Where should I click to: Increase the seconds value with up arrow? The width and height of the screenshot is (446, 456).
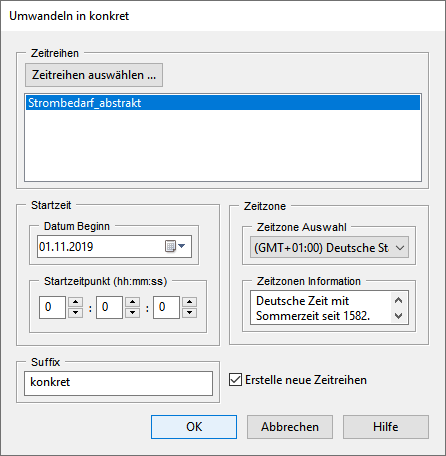point(190,302)
